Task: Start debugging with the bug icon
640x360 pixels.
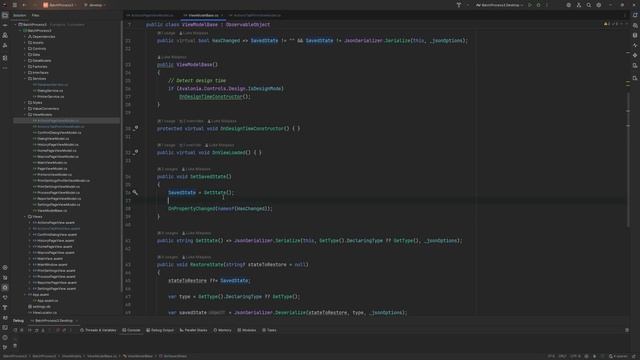Action: pos(538,5)
